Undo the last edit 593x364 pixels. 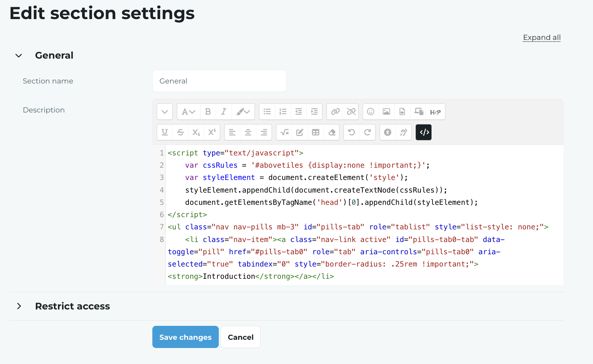(352, 132)
